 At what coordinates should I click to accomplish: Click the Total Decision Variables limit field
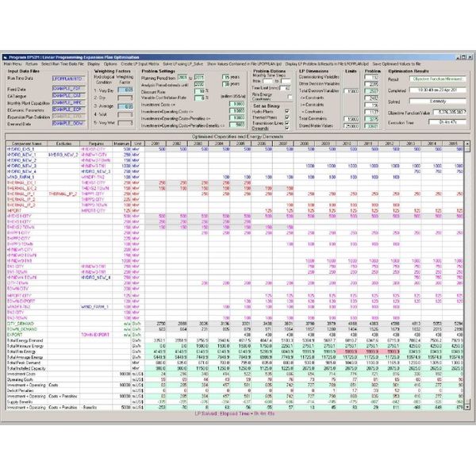pyautogui.click(x=351, y=91)
